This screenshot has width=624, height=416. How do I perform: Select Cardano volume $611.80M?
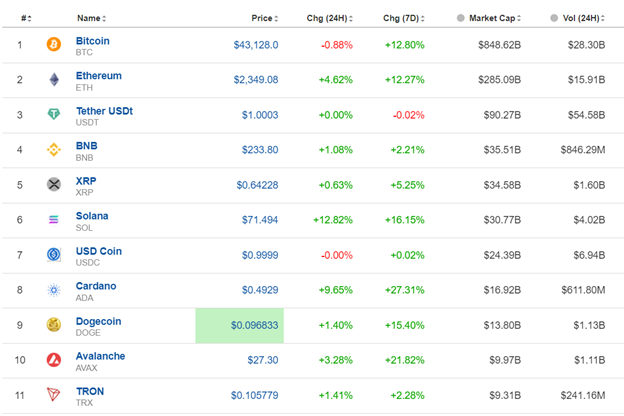(583, 290)
